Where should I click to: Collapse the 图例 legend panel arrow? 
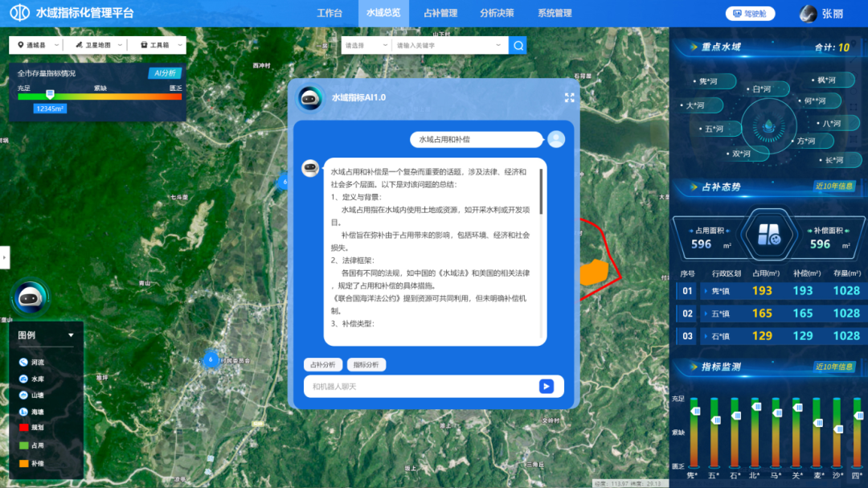[x=71, y=335]
